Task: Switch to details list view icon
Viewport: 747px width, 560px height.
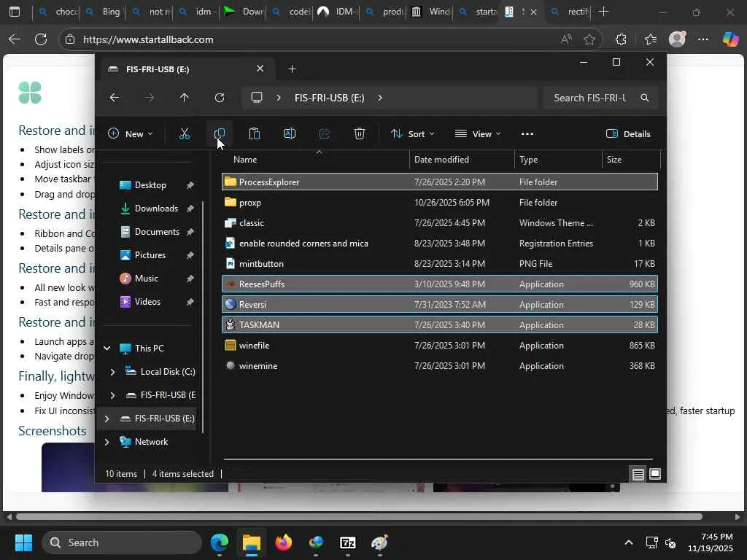Action: click(x=638, y=474)
